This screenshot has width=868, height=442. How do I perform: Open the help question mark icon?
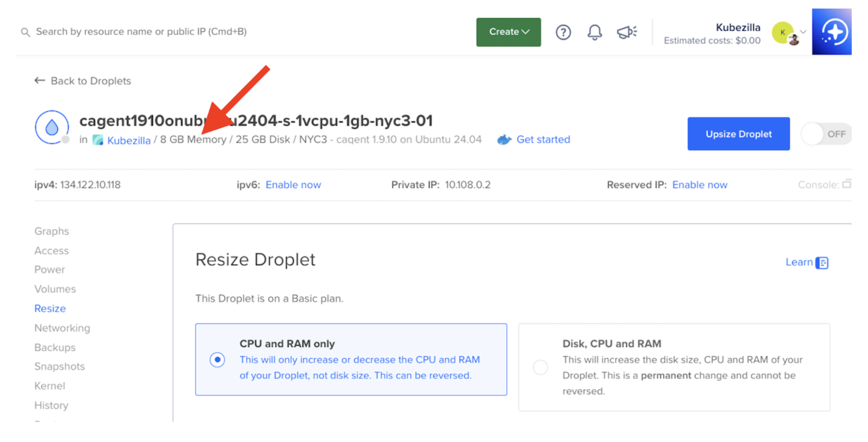tap(563, 32)
